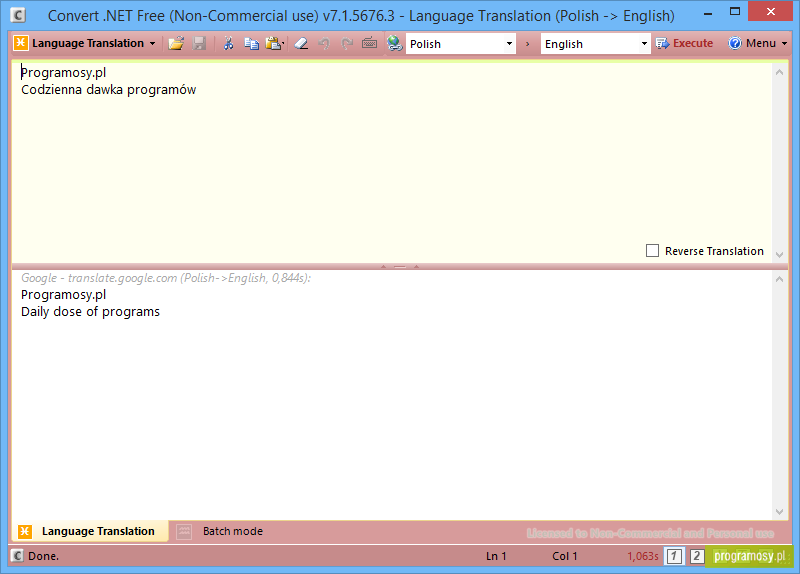Switch to the Language Translation tab
This screenshot has width=800, height=574.
pos(90,531)
